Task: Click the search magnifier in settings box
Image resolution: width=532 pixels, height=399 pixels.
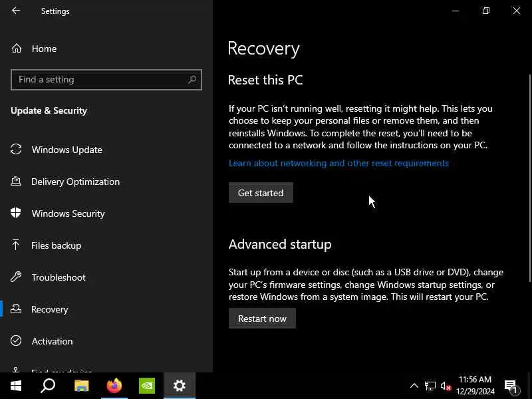Action: 192,80
